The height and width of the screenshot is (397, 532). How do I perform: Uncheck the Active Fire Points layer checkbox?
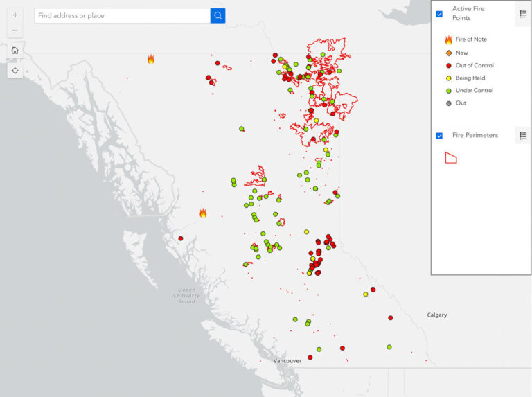(439, 14)
